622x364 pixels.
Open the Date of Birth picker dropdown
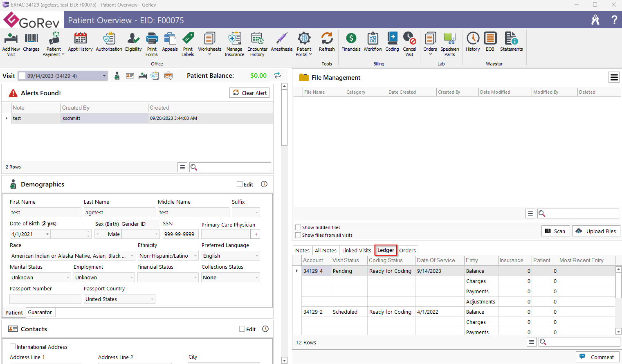[x=47, y=234]
